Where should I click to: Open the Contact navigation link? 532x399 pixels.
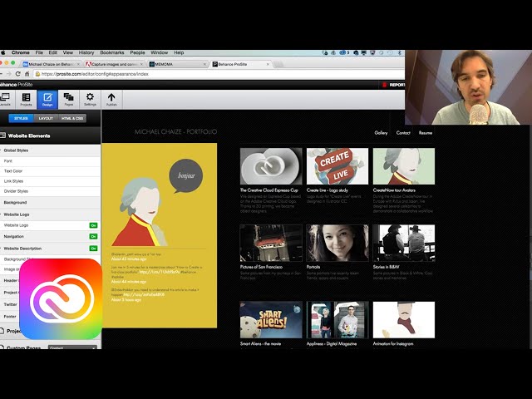403,133
